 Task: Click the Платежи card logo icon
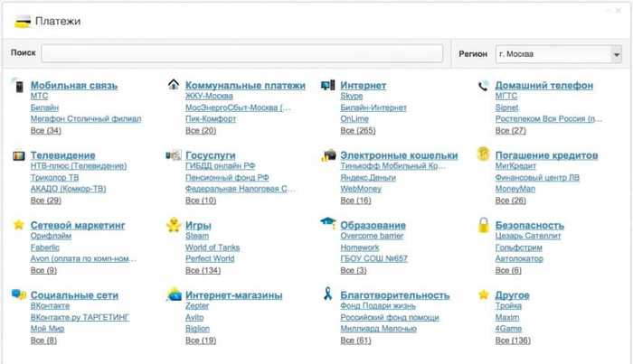(23, 22)
